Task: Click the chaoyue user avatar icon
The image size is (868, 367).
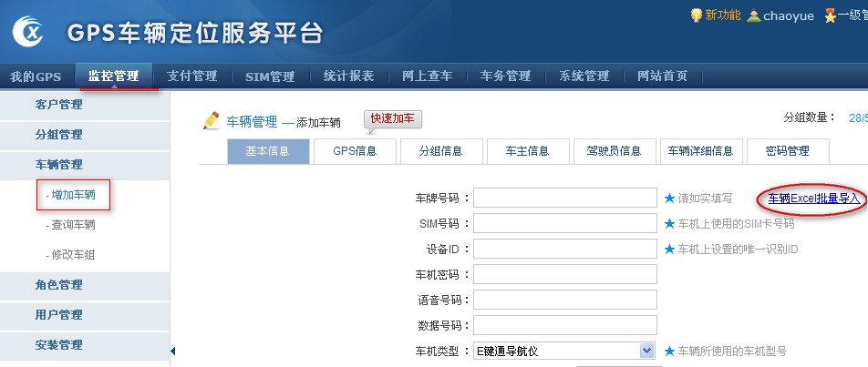Action: [754, 15]
